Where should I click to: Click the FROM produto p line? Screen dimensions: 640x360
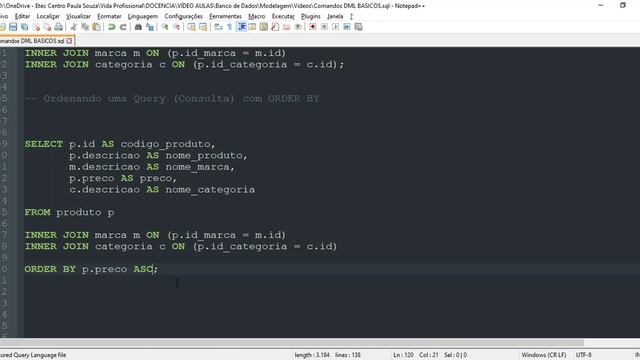click(69, 212)
